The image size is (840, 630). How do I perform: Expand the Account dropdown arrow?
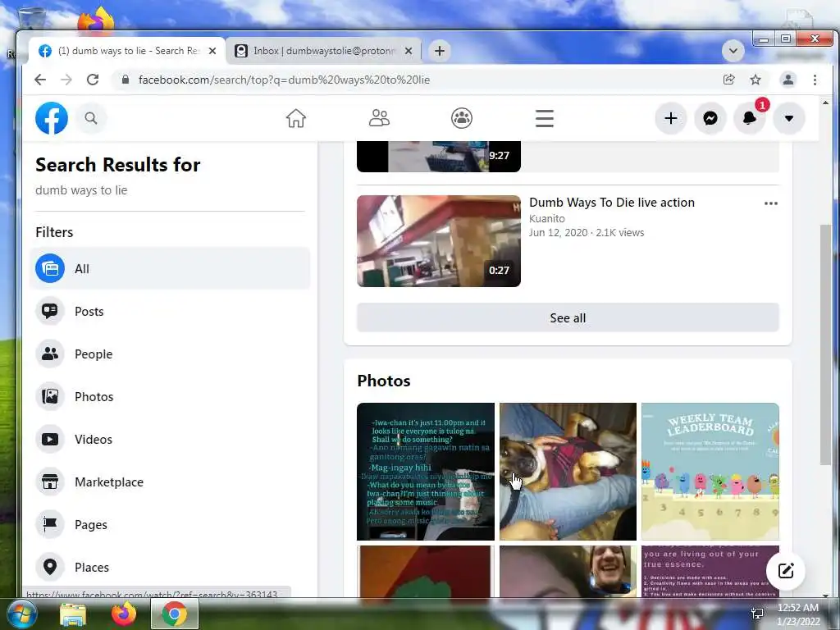789,118
